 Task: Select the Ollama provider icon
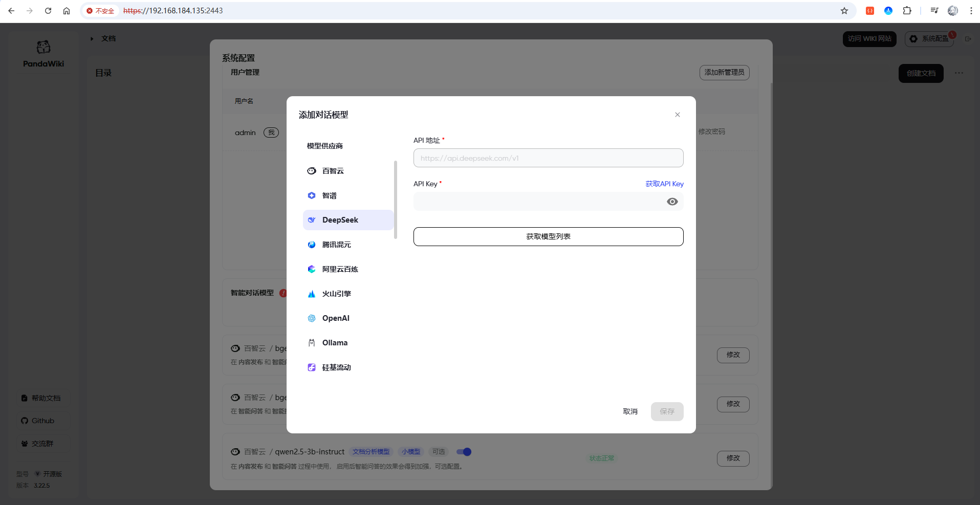point(312,343)
